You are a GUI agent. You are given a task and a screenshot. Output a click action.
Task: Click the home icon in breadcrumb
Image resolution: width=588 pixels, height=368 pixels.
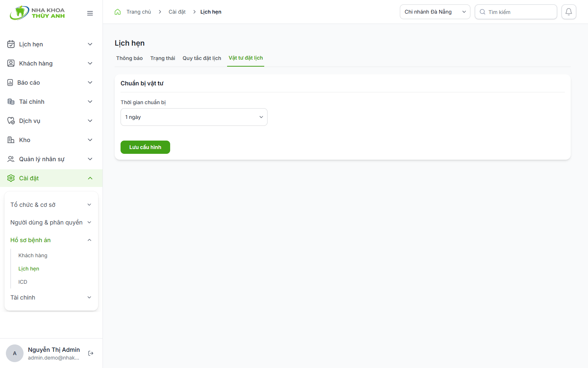[x=118, y=12]
